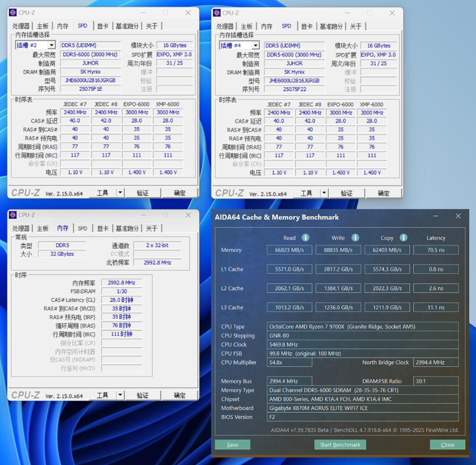This screenshot has width=476, height=465.
Task: Click 工具 button in memory window
Action: point(103,395)
